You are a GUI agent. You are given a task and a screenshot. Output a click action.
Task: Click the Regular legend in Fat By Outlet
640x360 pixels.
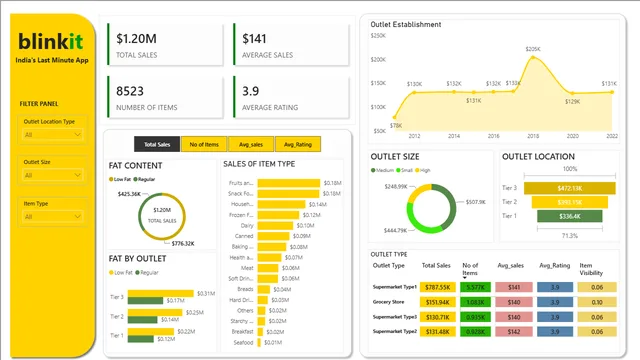point(147,272)
